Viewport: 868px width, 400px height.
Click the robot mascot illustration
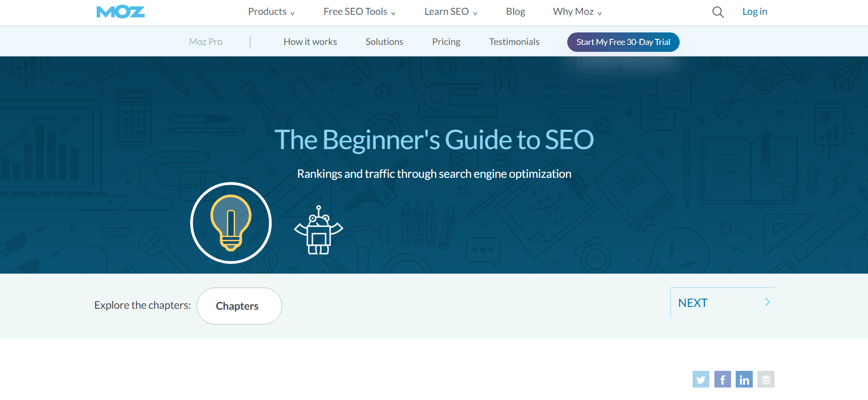[318, 231]
